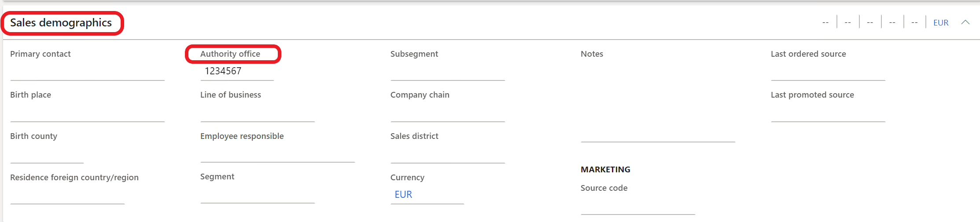Click the Sales demographics section header
980x222 pixels.
click(x=61, y=23)
